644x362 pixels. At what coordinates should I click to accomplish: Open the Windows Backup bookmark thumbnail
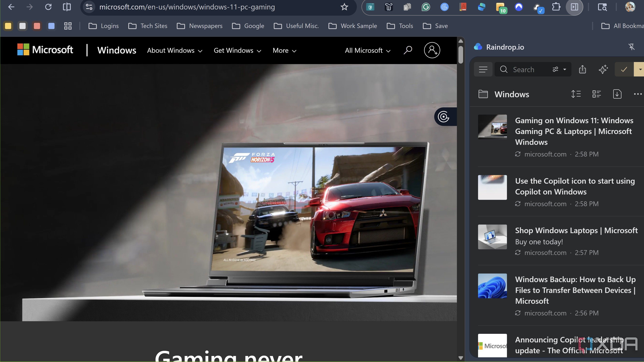tap(492, 286)
